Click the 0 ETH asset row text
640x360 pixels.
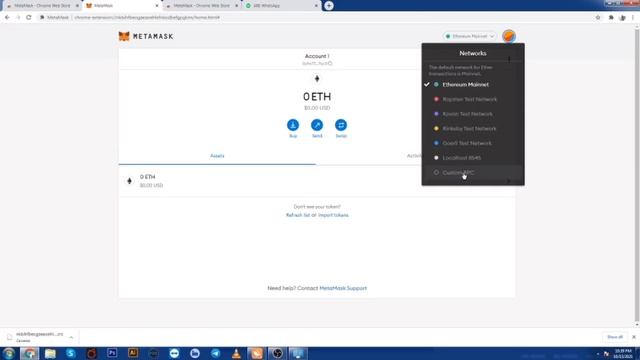tap(147, 177)
